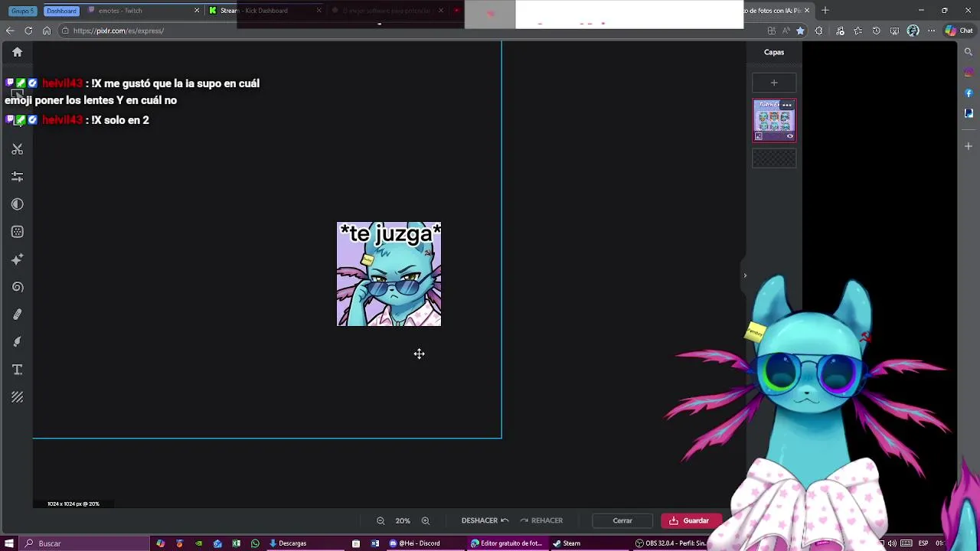Click the Capas panel title
The width and height of the screenshot is (980, 551).
click(774, 52)
